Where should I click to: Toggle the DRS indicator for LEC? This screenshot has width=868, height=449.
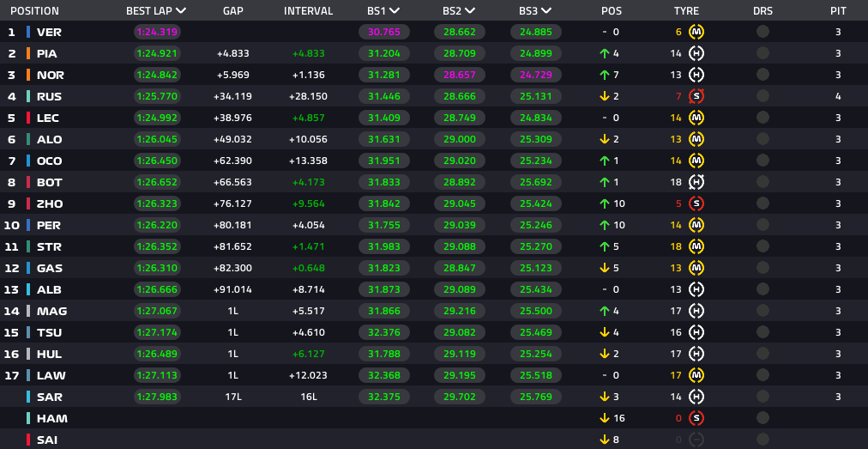763,118
